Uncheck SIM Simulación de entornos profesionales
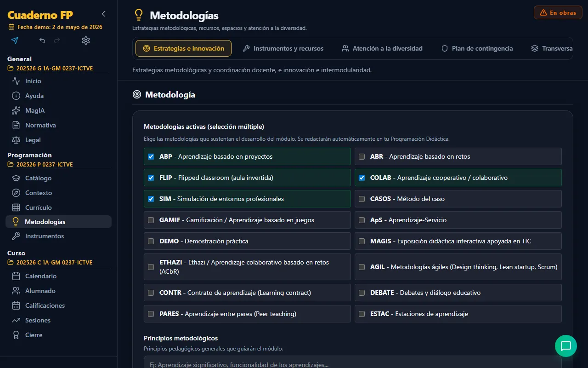This screenshot has width=588, height=368. 151,199
